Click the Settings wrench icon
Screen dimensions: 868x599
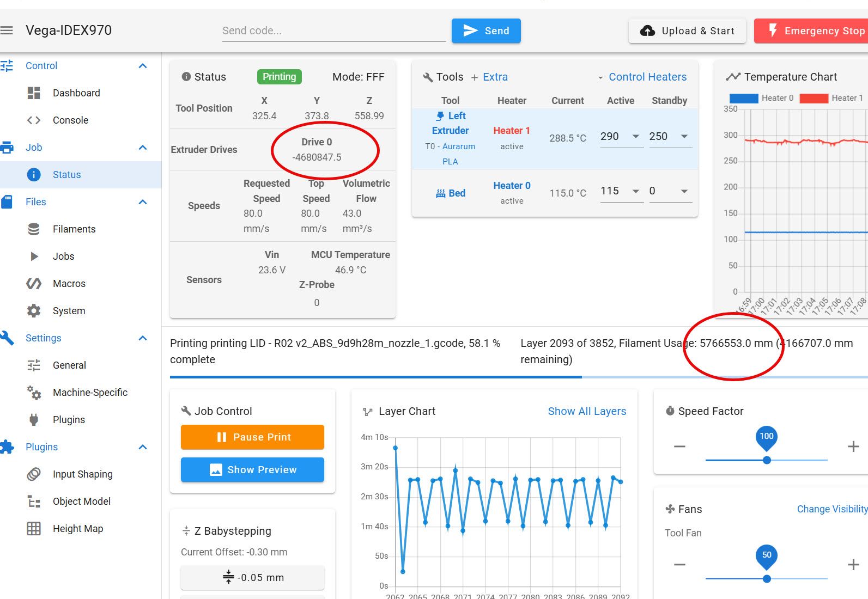pos(7,338)
